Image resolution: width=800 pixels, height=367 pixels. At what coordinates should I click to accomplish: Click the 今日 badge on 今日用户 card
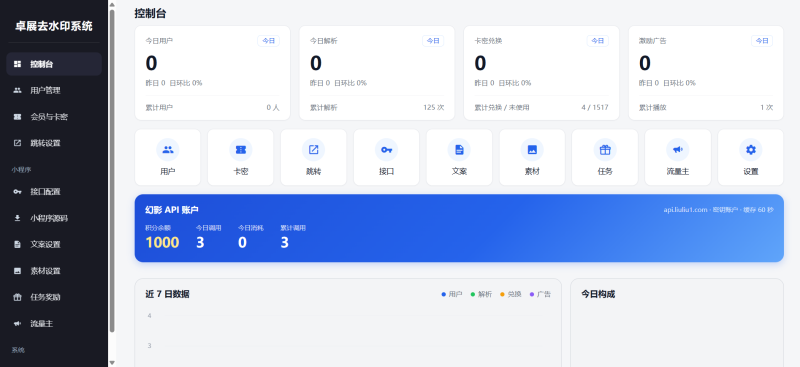point(268,41)
